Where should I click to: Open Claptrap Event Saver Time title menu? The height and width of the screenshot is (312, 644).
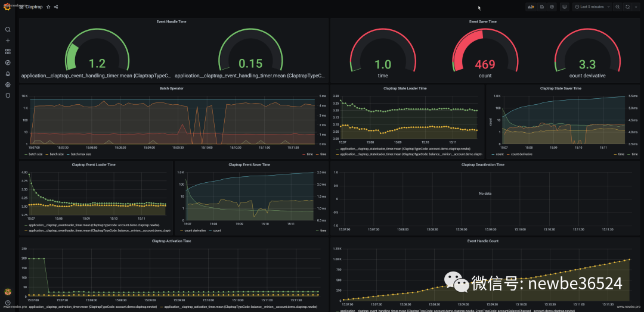click(x=249, y=164)
